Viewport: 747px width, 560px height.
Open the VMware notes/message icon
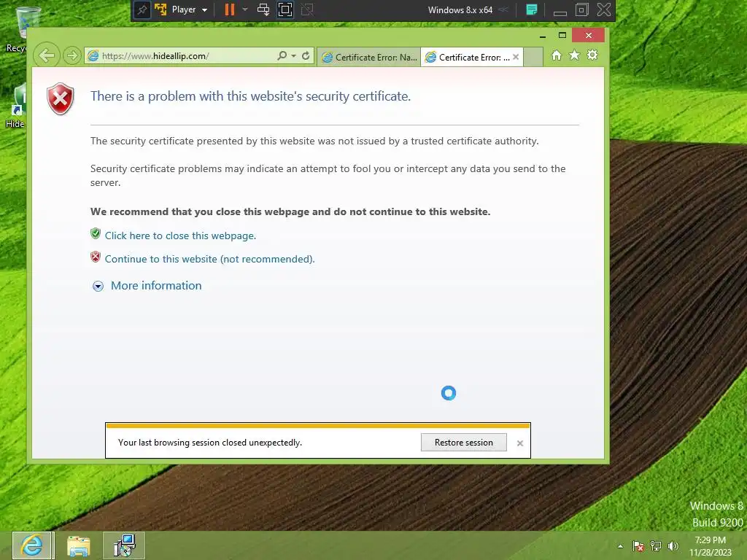532,9
